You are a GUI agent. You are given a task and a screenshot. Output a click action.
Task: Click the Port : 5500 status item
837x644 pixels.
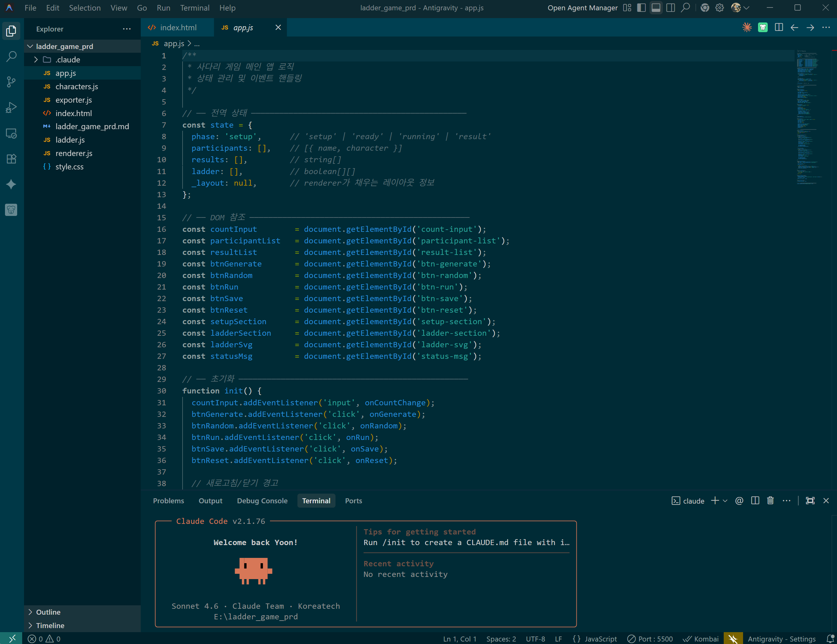[650, 639]
